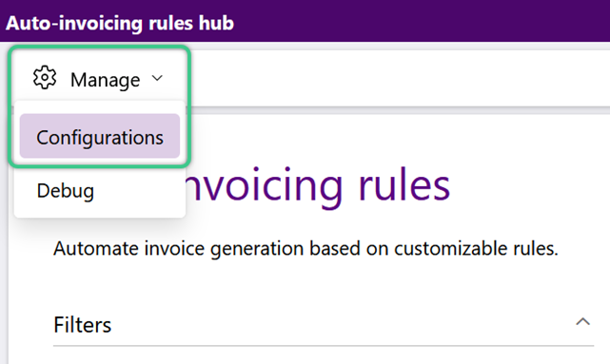
Task: Collapse the Filters section using its chevron
Action: (582, 321)
